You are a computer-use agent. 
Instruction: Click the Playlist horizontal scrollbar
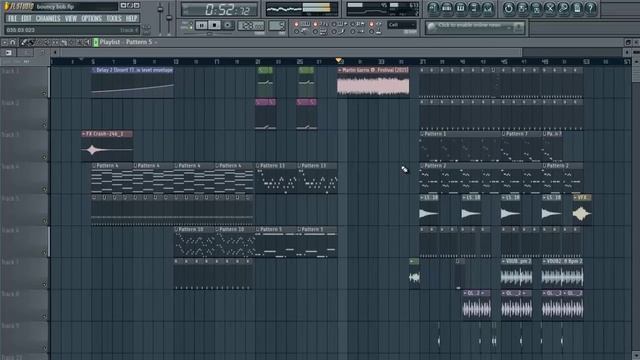point(291,52)
